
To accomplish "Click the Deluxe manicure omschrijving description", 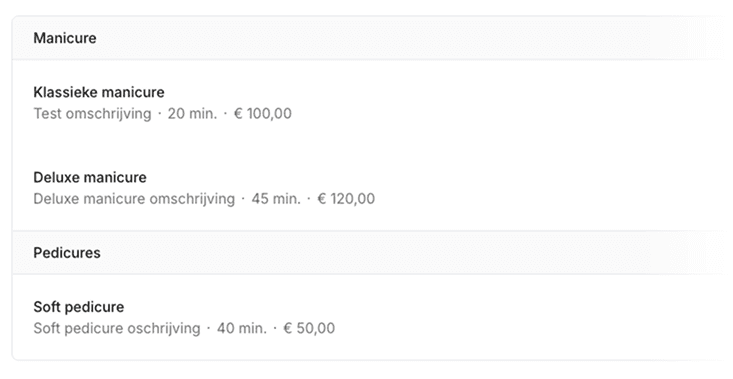I will click(134, 199).
